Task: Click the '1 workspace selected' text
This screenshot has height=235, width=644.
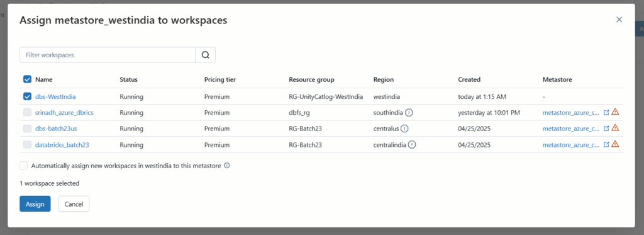Action: click(x=49, y=183)
